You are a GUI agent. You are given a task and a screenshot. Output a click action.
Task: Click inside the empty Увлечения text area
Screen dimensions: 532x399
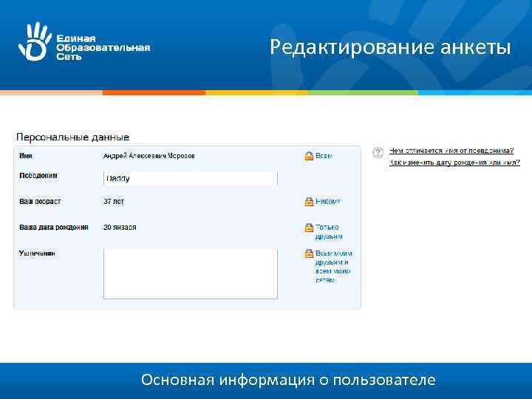[191, 274]
